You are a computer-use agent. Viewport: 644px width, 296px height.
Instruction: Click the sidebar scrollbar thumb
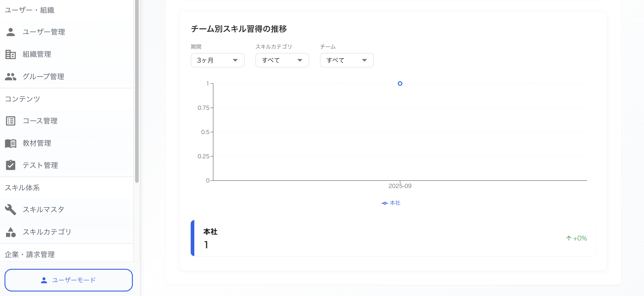pyautogui.click(x=137, y=90)
